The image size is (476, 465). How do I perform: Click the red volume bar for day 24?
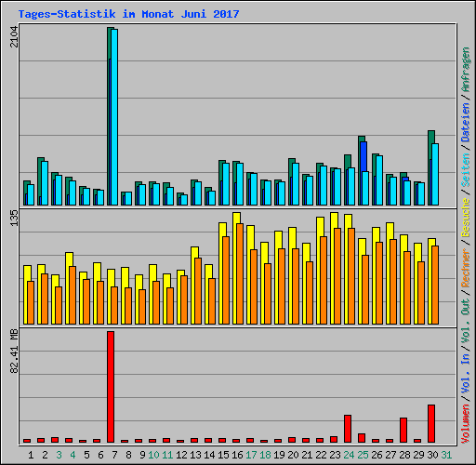click(348, 429)
